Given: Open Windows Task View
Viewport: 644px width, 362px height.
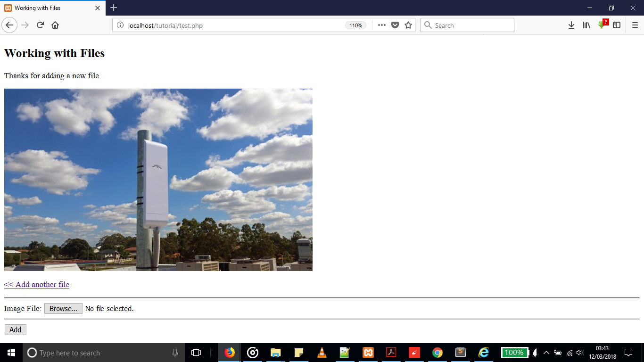Looking at the screenshot, I should point(196,353).
